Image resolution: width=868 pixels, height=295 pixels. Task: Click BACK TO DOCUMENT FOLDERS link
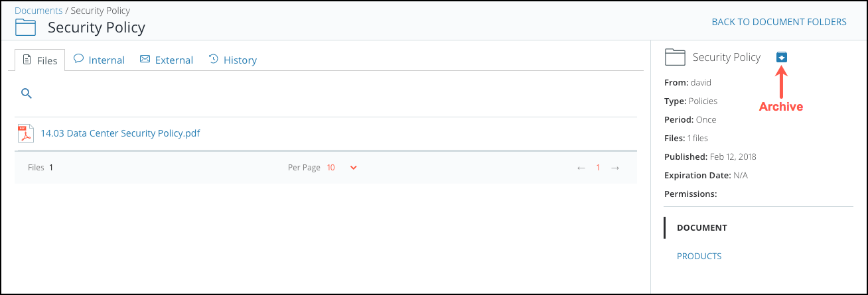pos(779,22)
